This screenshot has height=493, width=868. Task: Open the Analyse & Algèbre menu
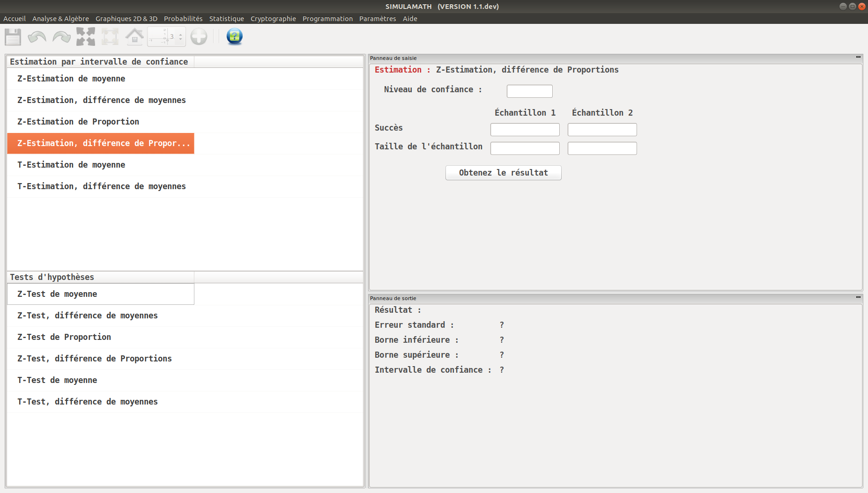[x=60, y=19]
